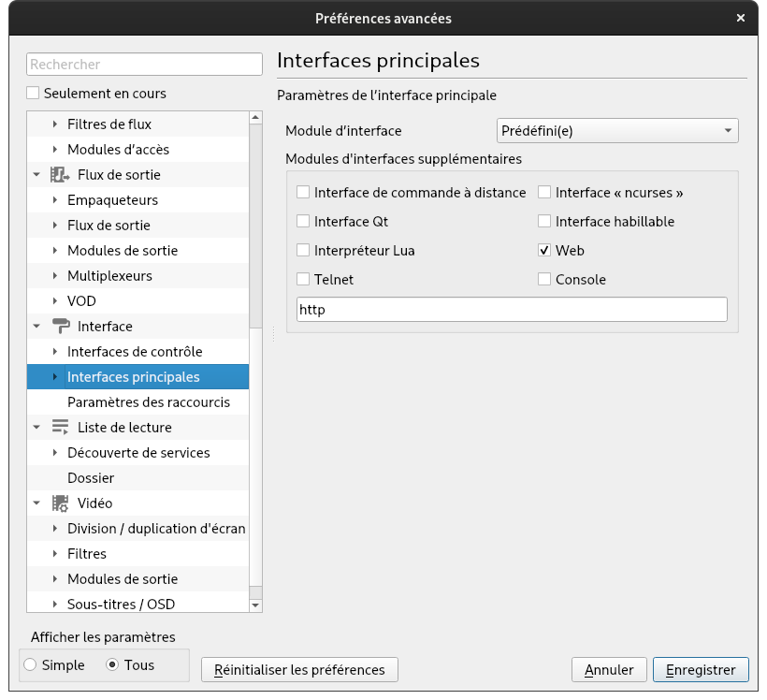The height and width of the screenshot is (700, 767).
Task: Click the Enregistrer button
Action: (701, 670)
